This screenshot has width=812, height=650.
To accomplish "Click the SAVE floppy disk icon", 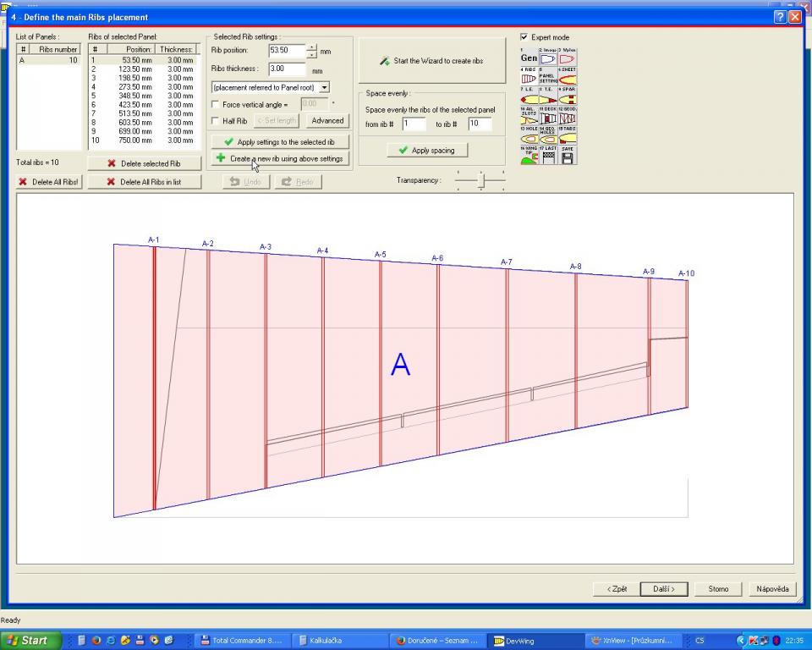I will [568, 157].
